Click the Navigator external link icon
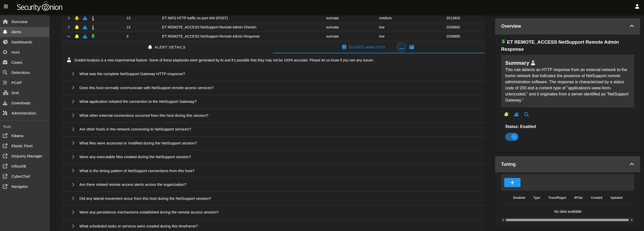This screenshot has width=644, height=231. coord(5,186)
